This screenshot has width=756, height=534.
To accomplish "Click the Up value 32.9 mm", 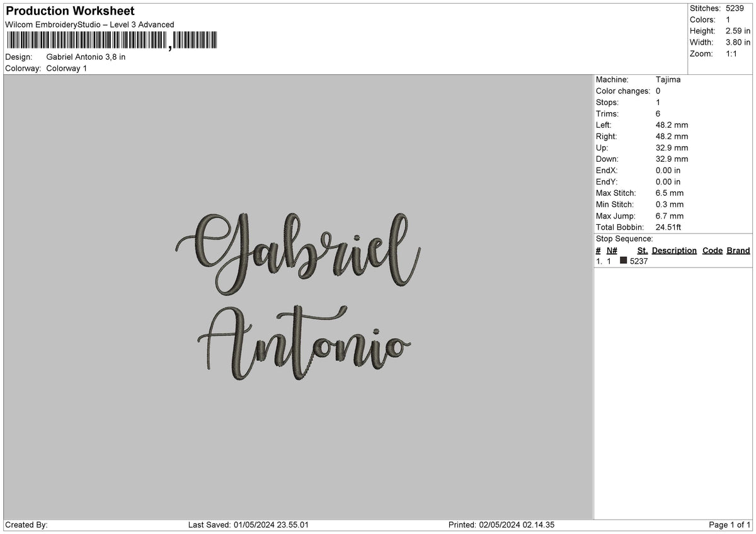I will [x=672, y=147].
